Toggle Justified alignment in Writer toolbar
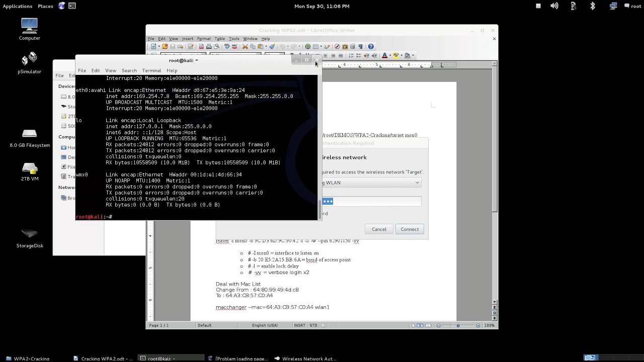The height and width of the screenshot is (362, 644). coord(341,55)
